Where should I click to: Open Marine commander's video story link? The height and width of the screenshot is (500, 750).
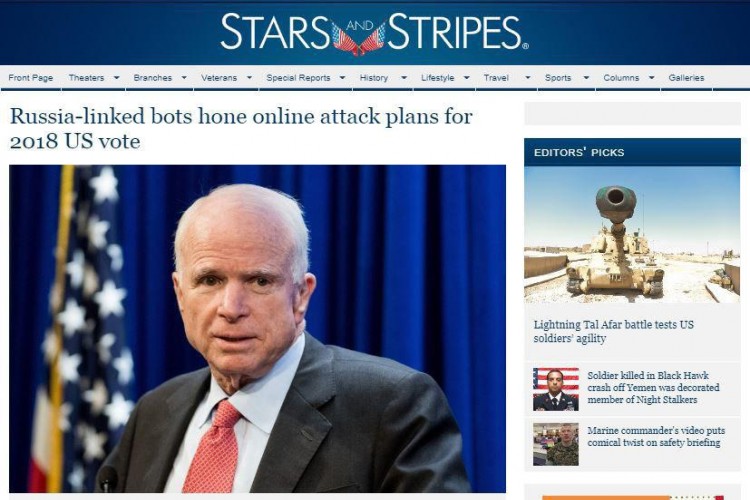(656, 436)
